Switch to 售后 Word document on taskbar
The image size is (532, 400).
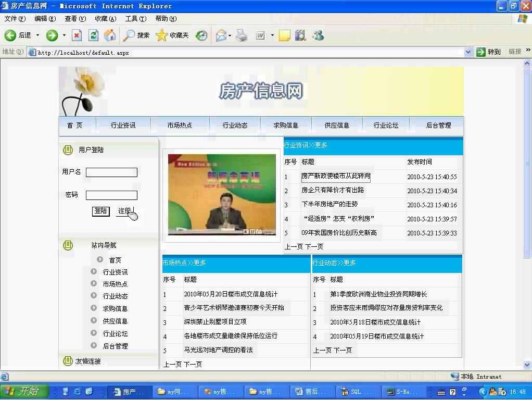pos(311,392)
